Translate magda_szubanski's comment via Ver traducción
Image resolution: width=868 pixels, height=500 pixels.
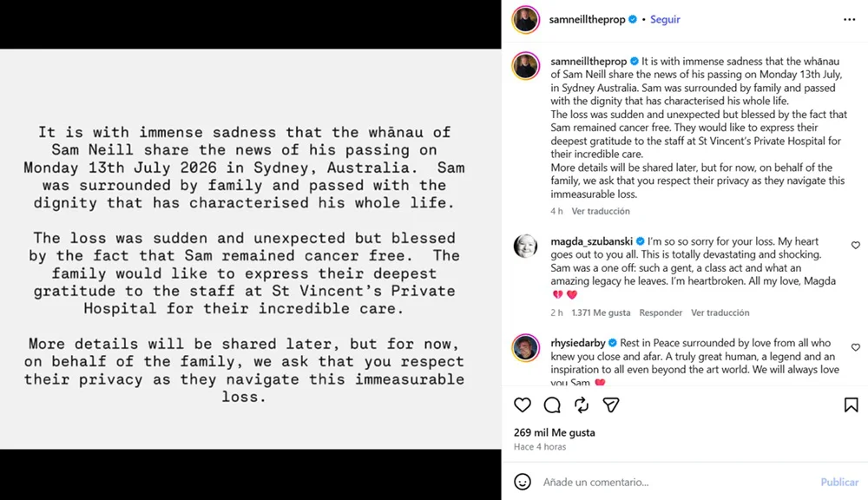tap(720, 312)
